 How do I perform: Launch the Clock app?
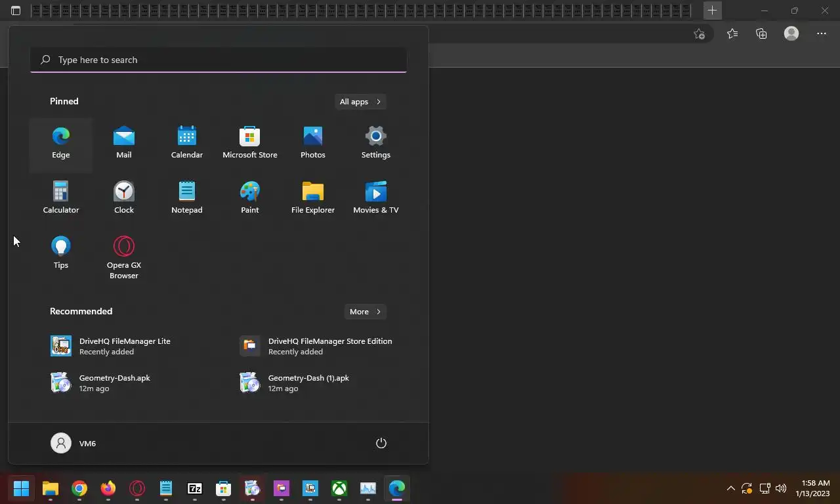pyautogui.click(x=124, y=199)
